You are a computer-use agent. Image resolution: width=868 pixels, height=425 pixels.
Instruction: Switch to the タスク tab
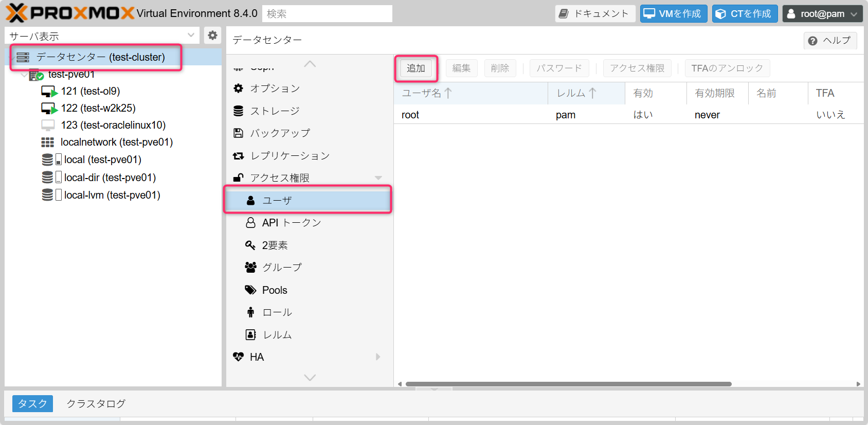32,404
